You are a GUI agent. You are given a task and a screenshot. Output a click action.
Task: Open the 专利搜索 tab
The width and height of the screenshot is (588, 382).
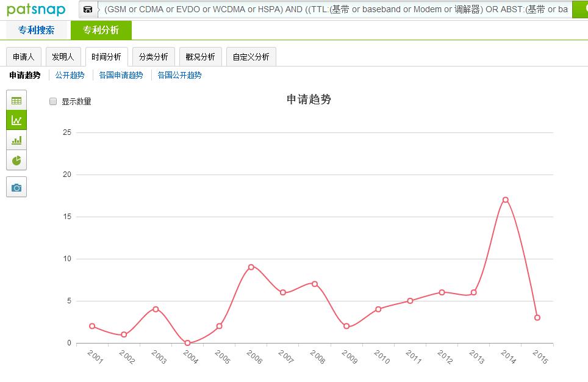(37, 30)
